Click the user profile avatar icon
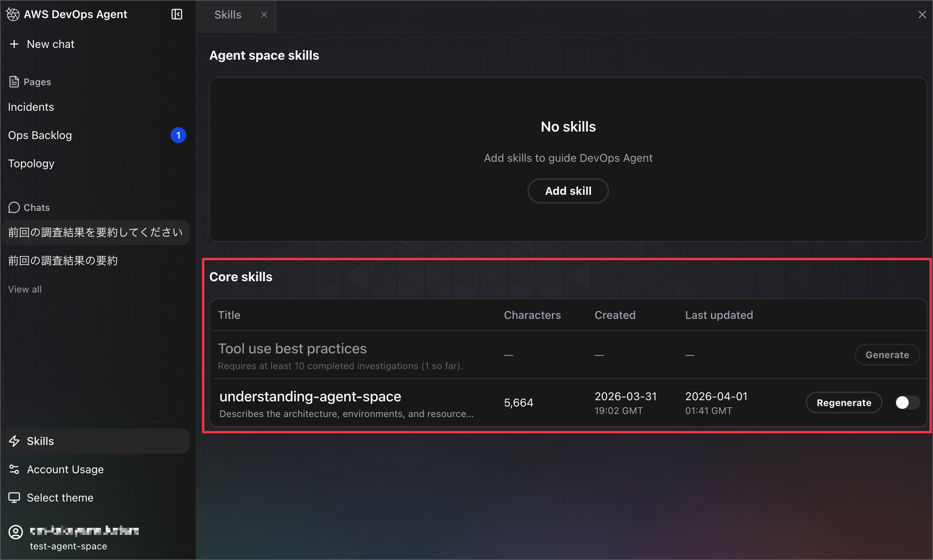Viewport: 933px width, 560px height. [x=16, y=532]
